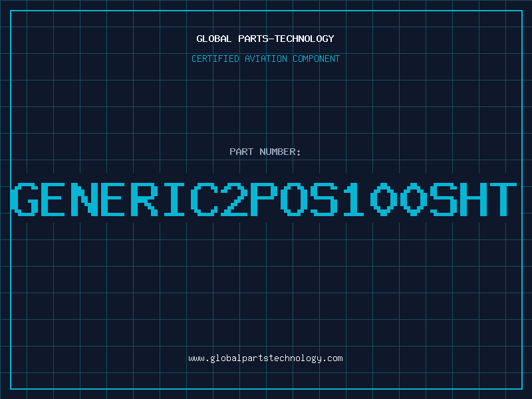Open the www.globalpartstechnology.com link
The width and height of the screenshot is (532, 399).
click(x=265, y=358)
